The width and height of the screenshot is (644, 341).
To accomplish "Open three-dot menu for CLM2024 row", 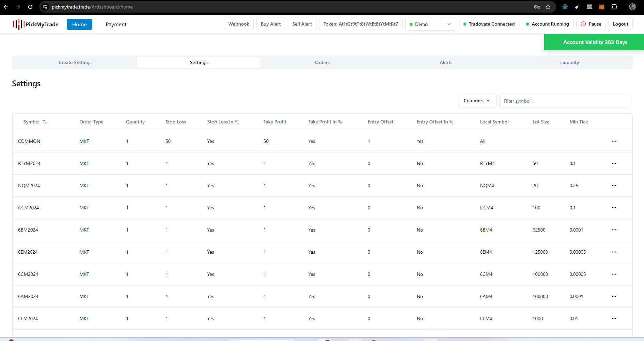I will click(x=614, y=318).
